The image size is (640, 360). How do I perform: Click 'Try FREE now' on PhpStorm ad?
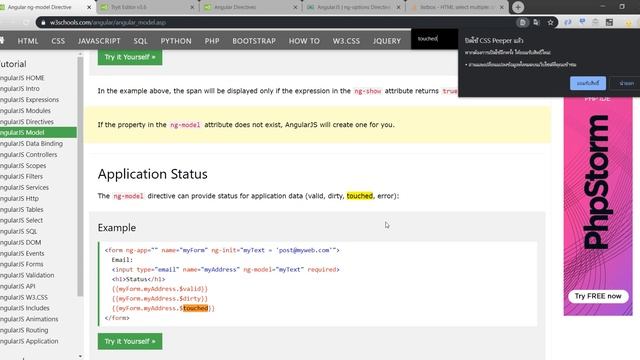coord(598,296)
